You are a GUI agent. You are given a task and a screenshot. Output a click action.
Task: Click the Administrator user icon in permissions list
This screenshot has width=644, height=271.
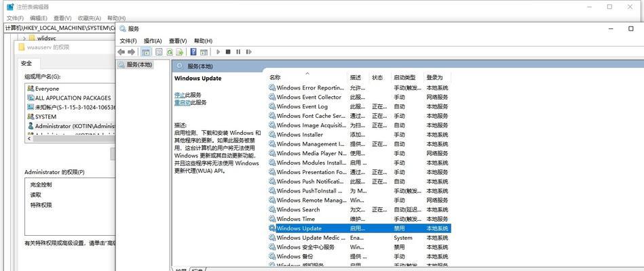31,126
